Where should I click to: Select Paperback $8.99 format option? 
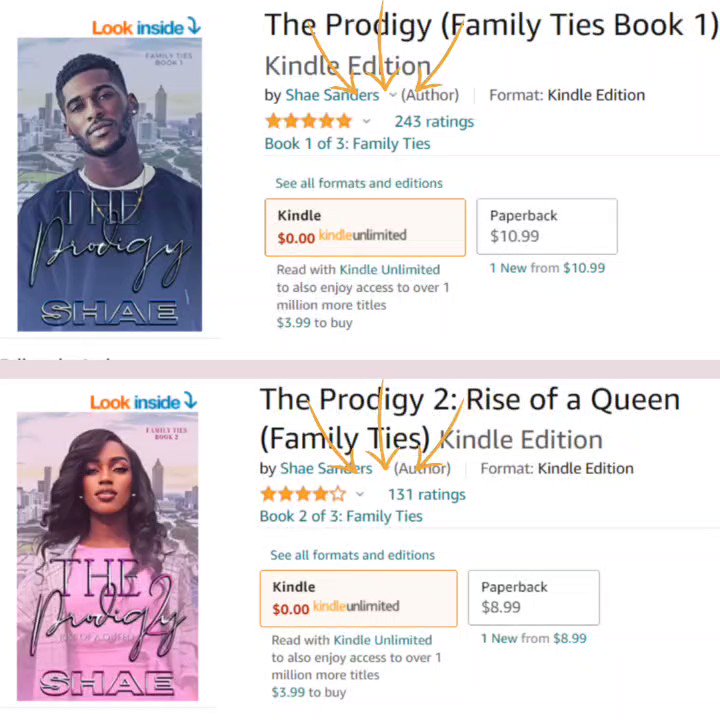(534, 597)
